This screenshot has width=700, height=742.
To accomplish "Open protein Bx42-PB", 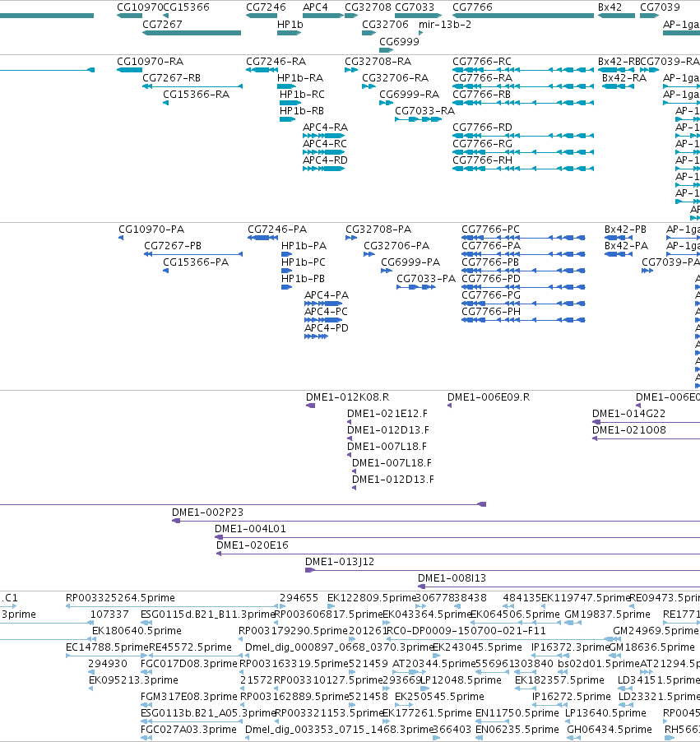I will tap(626, 230).
